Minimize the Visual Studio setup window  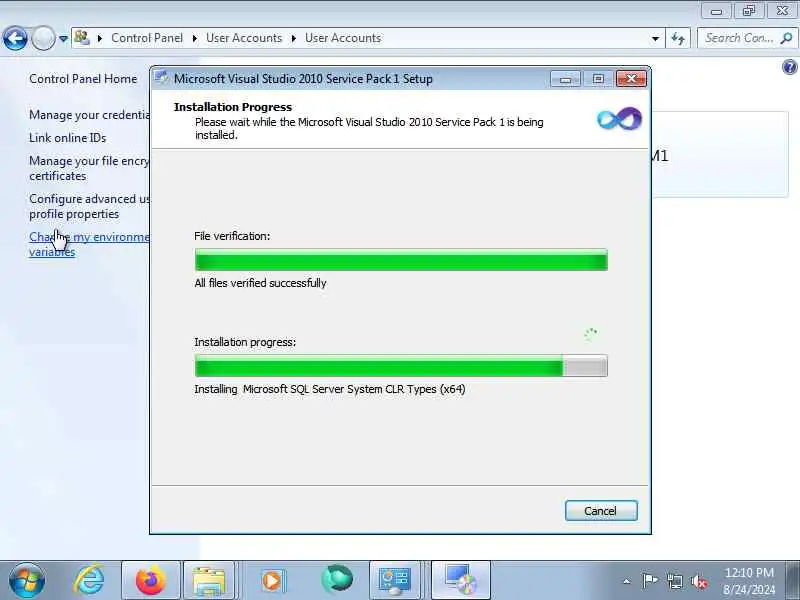(x=565, y=79)
